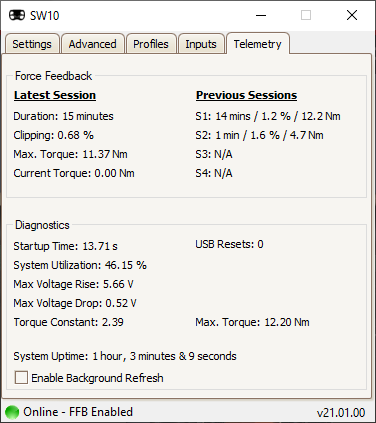Click Startup Time: 13.71 s

[65, 246]
